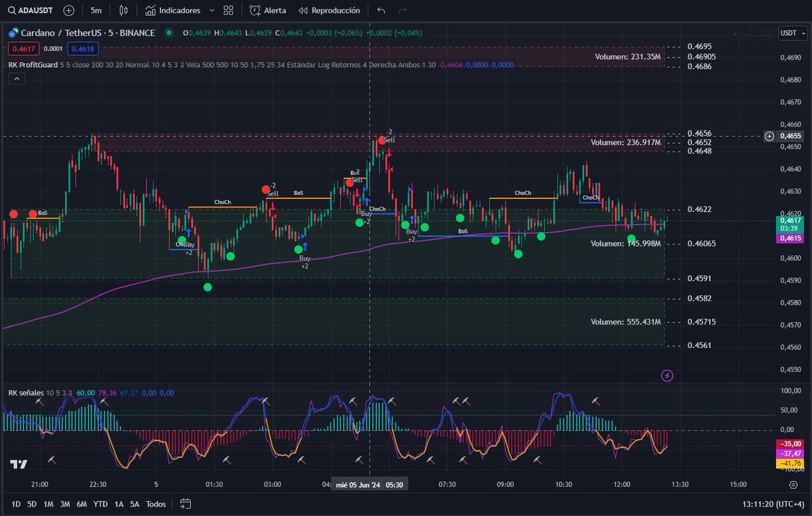Create a new Alerta

(x=268, y=11)
